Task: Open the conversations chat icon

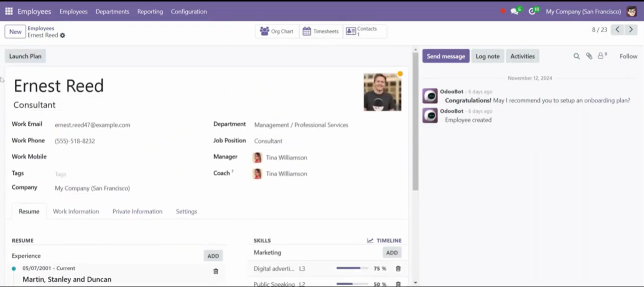Action: coord(514,11)
